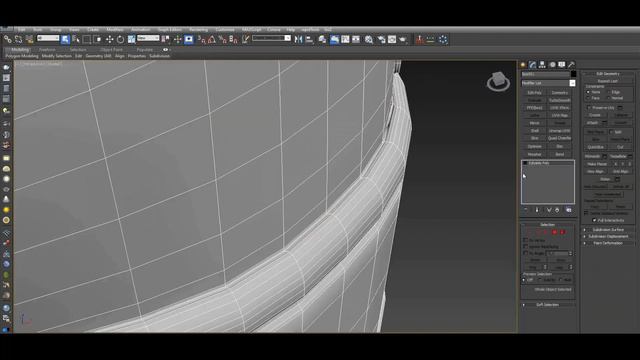Open the Material Editor
The image size is (640, 360).
click(369, 40)
